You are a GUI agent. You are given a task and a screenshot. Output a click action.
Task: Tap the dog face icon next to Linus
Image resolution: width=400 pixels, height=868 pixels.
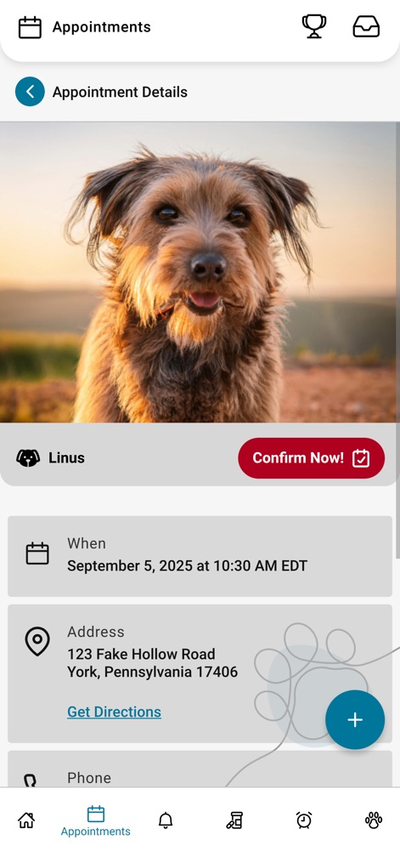point(28,457)
